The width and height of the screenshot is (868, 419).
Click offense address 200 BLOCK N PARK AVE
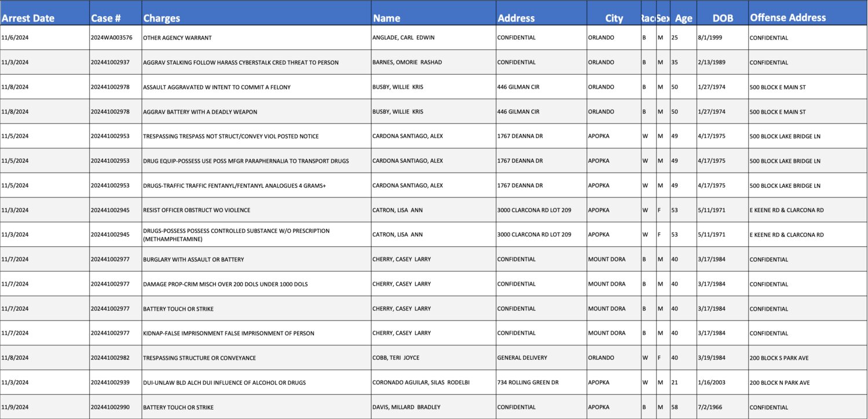click(x=808, y=382)
